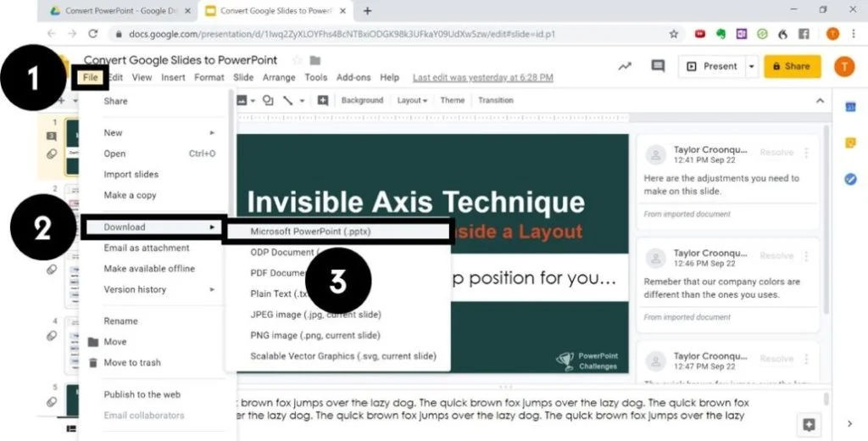Image resolution: width=868 pixels, height=441 pixels.
Task: Click the presentation title to rename
Action: pos(181,60)
